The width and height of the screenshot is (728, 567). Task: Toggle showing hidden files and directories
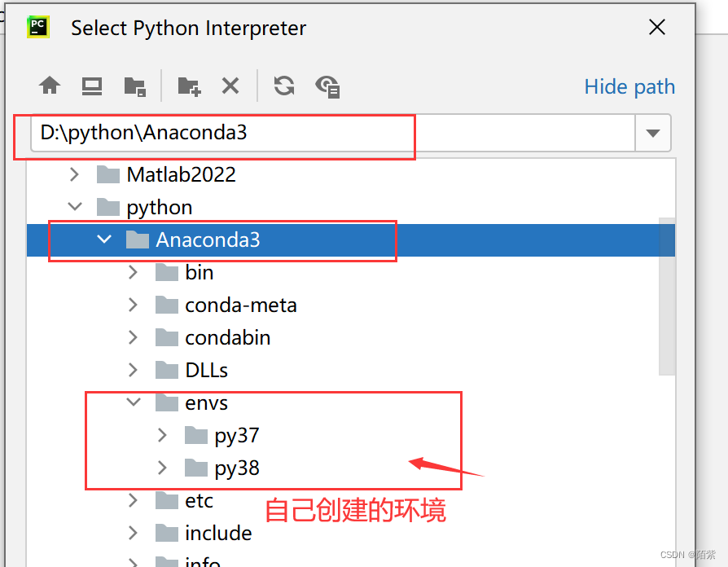pyautogui.click(x=327, y=85)
